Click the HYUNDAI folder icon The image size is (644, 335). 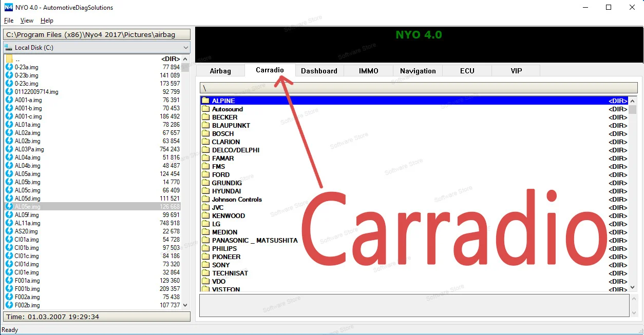pyautogui.click(x=205, y=191)
